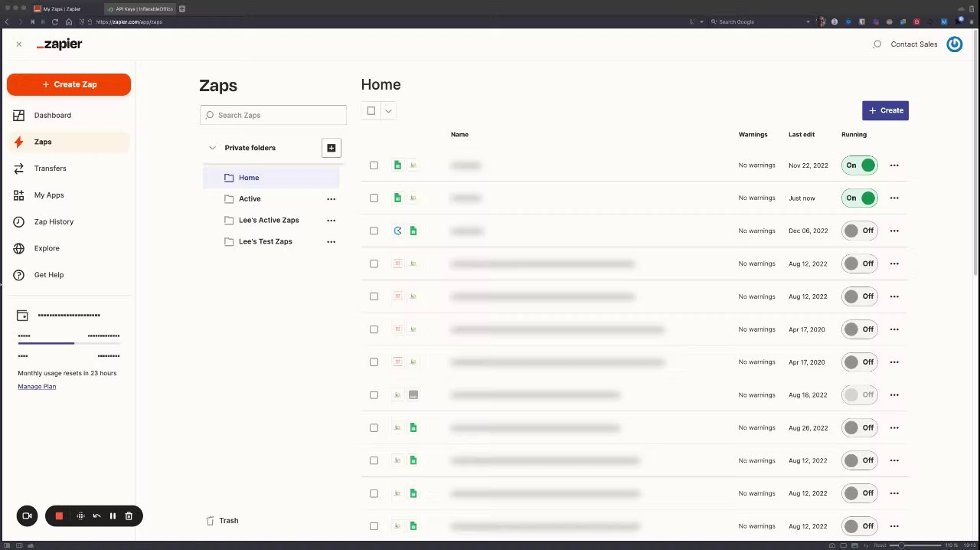This screenshot has height=550, width=980.
Task: Focus the Search Zaps input field
Action: 273,115
